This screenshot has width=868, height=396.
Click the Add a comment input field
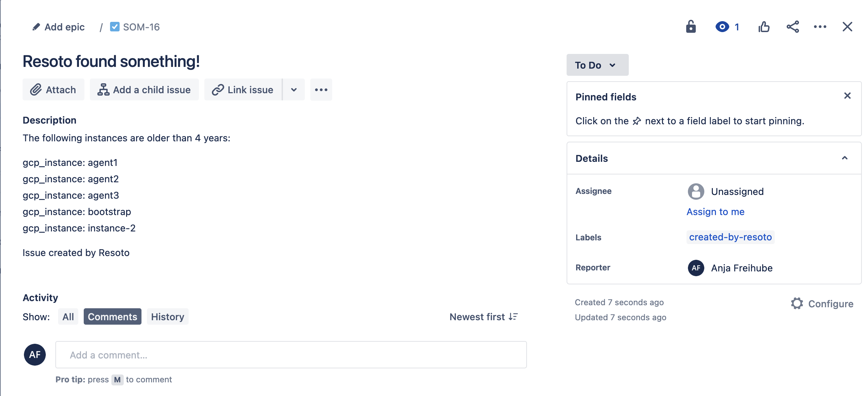point(290,354)
